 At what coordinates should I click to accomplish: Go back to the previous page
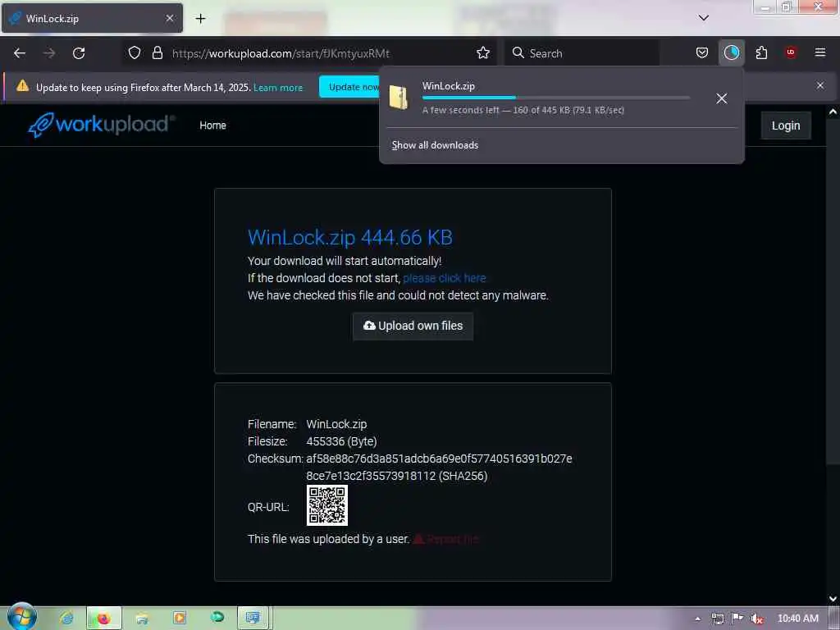pos(20,53)
